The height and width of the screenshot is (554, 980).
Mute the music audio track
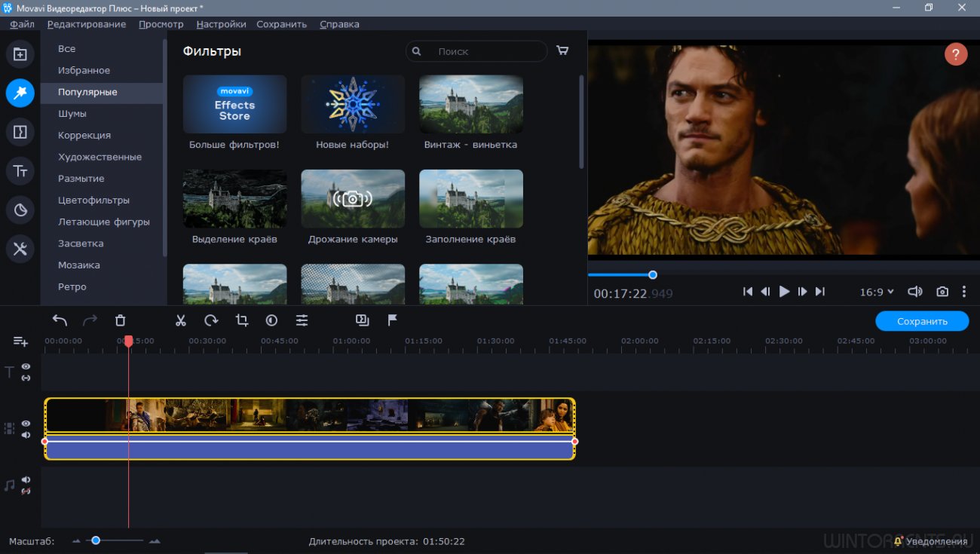[x=26, y=479]
